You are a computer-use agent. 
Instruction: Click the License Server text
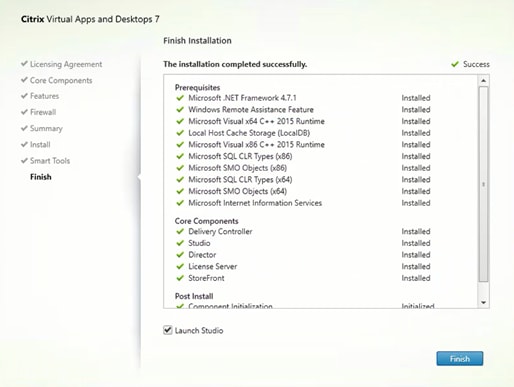tap(213, 266)
